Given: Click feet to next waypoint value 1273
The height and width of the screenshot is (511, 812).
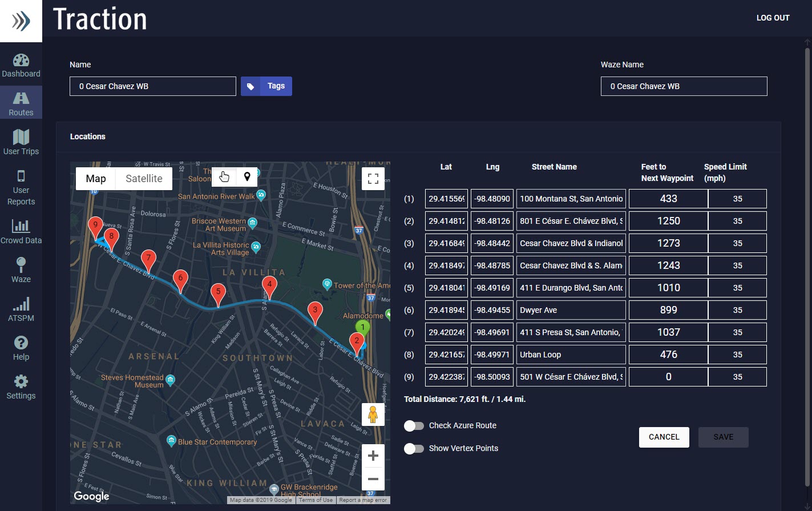Looking at the screenshot, I should pyautogui.click(x=668, y=243).
